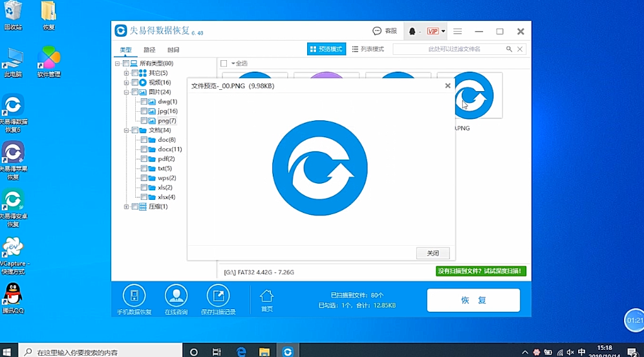Click the 恢复 recover button
Image resolution: width=644 pixels, height=357 pixels.
click(473, 300)
